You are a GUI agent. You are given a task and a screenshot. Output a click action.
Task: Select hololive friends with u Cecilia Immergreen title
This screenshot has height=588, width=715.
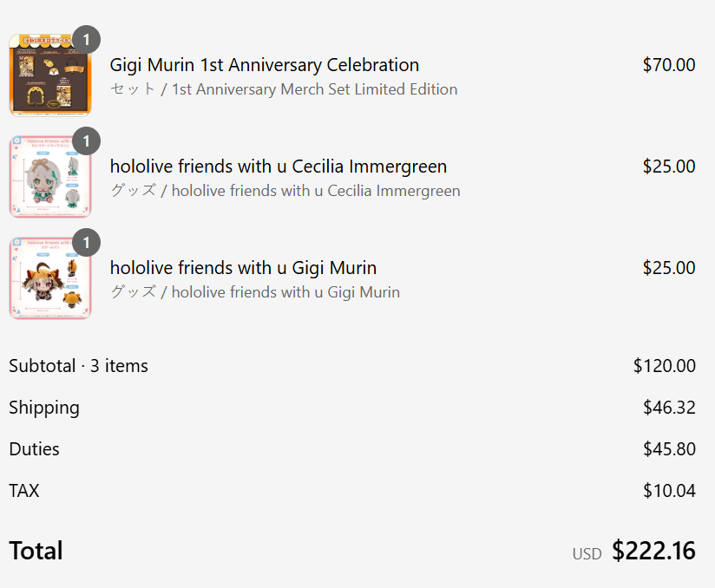pos(279,167)
